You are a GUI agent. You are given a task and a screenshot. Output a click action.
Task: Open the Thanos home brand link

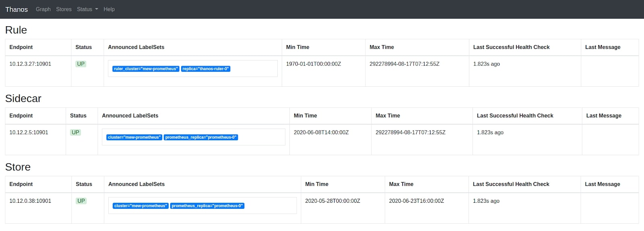pos(17,9)
